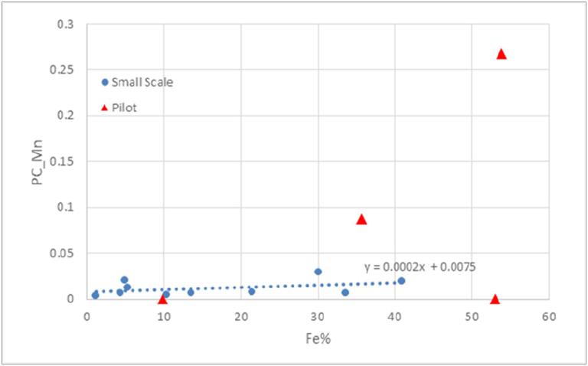This screenshot has width=588, height=366.
Task: Click the blue point near Fe 33.5%
Action: (x=345, y=292)
